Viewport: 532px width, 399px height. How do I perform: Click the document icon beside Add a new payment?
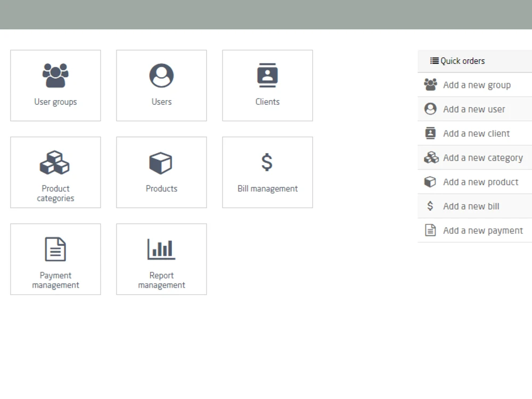430,230
